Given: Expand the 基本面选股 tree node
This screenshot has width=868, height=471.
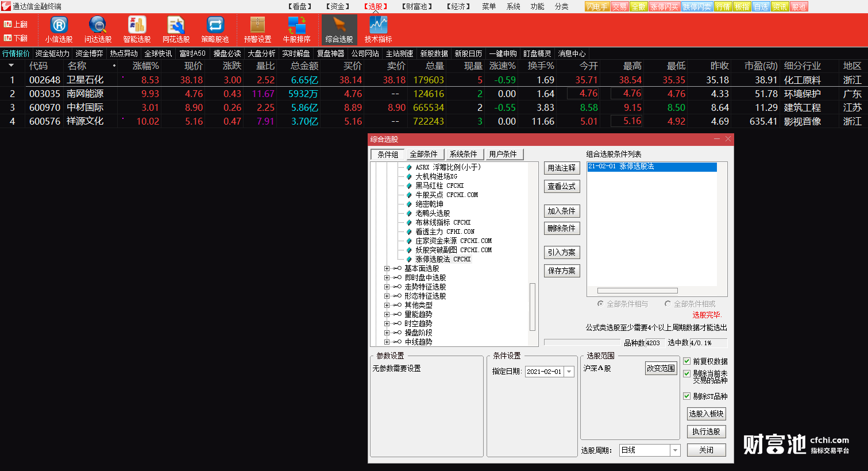Looking at the screenshot, I should coord(387,268).
